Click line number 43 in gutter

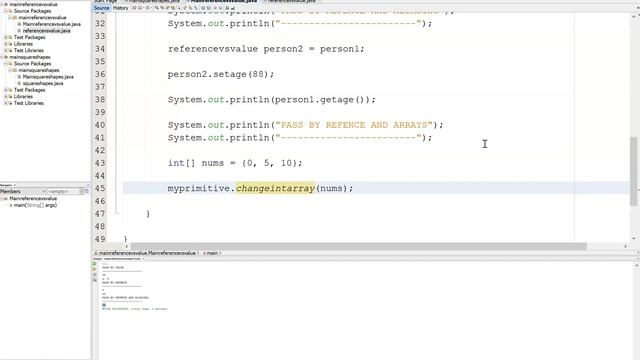(100, 163)
